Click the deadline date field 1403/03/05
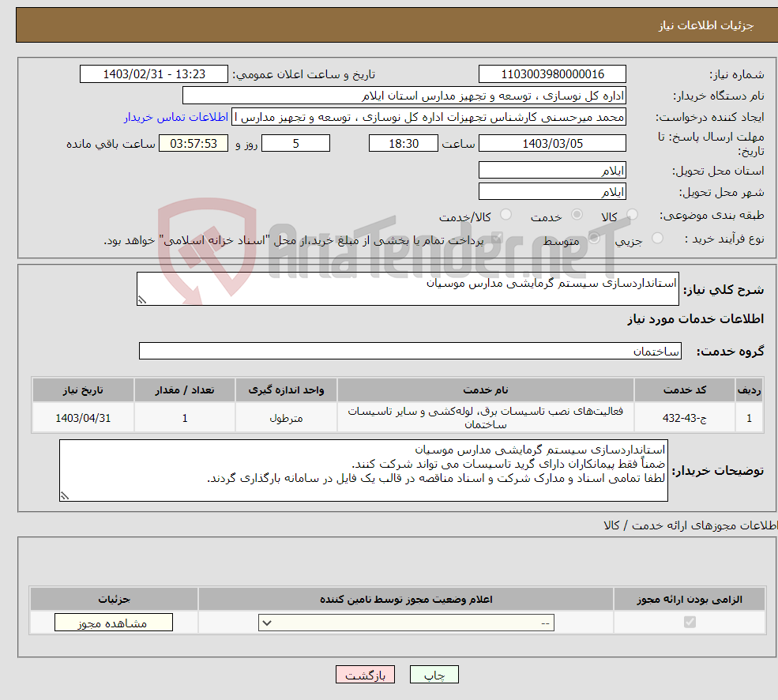This screenshot has height=700, width=778. (x=552, y=144)
